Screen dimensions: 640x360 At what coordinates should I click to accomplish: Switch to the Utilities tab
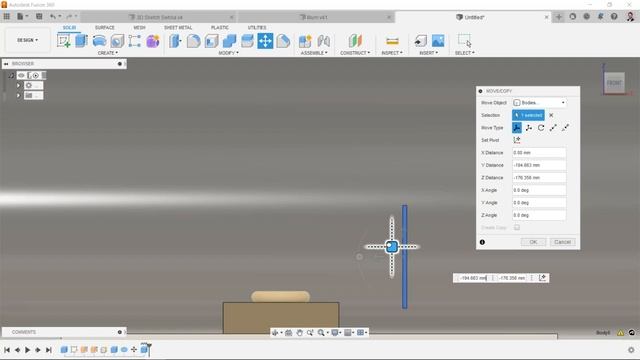257,27
